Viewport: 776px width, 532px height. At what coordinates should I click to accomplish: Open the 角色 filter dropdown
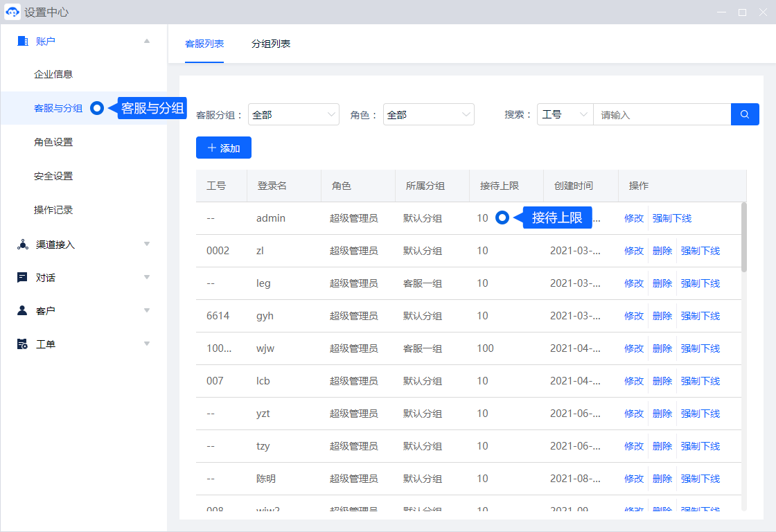429,114
